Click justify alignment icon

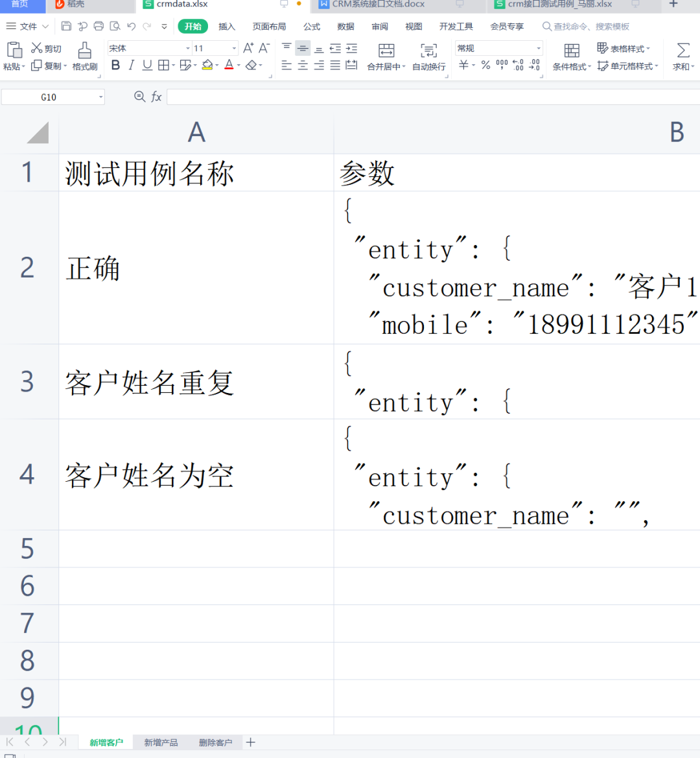coord(335,65)
